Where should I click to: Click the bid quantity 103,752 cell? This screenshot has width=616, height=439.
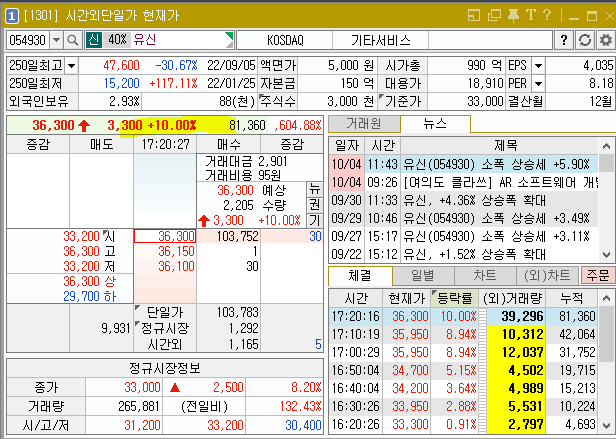[229, 236]
